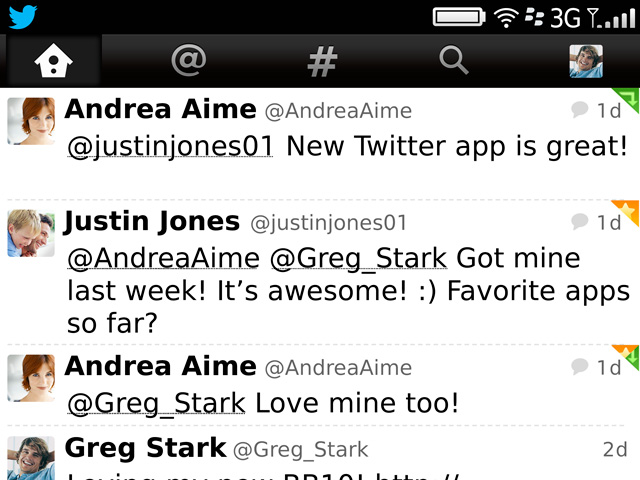640x480 pixels.
Task: Open the Home timeline birdhouse tab
Action: tap(53, 61)
